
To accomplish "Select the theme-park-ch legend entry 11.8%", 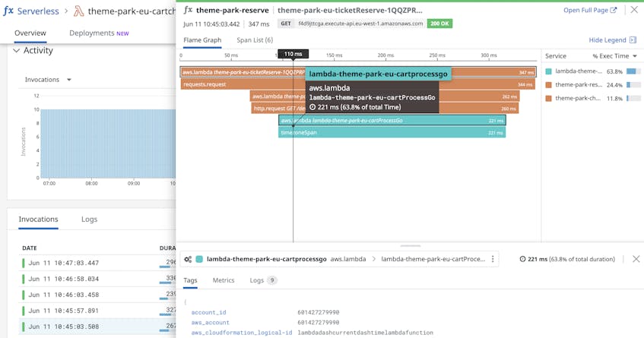I will pos(592,99).
